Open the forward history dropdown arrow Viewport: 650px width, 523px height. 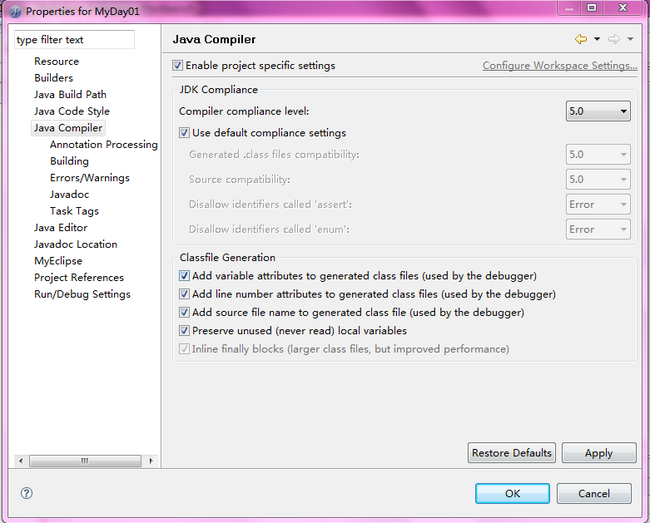630,39
